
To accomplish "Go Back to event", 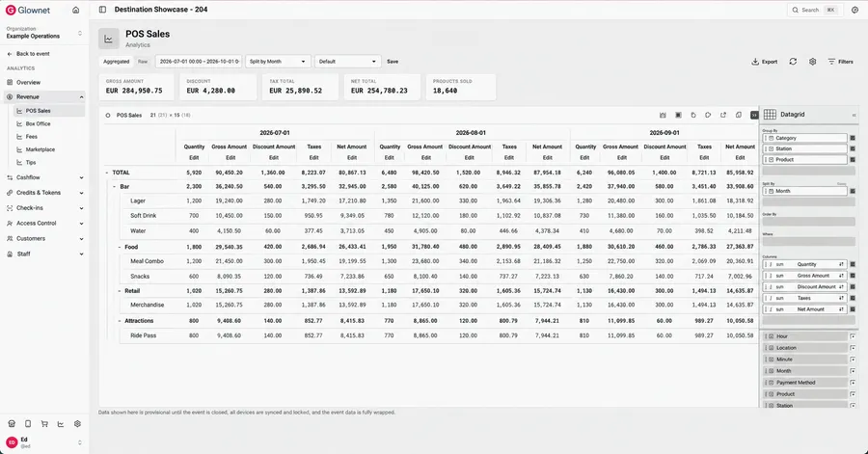I will [28, 54].
